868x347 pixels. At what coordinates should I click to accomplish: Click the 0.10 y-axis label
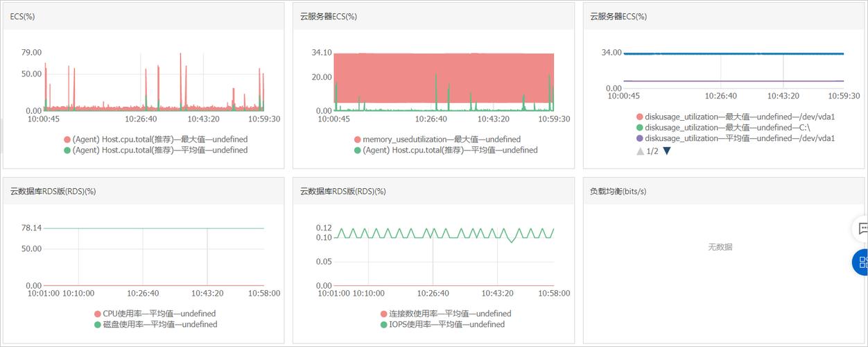[324, 238]
